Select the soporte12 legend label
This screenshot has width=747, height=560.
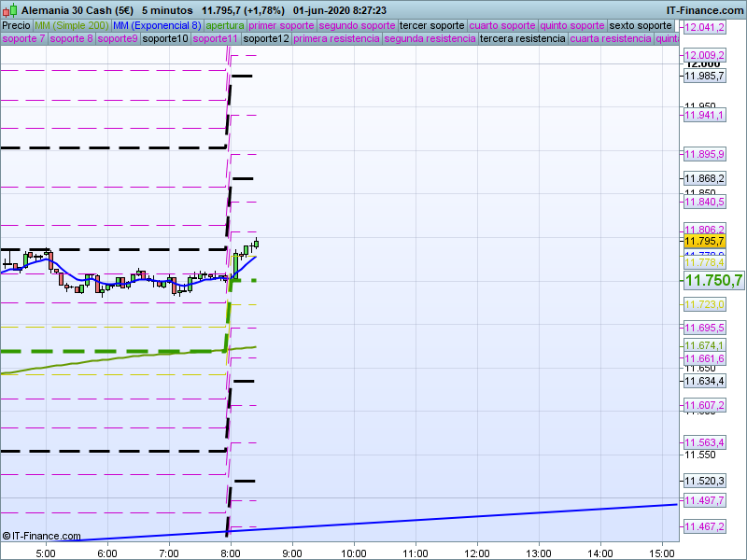pos(265,39)
